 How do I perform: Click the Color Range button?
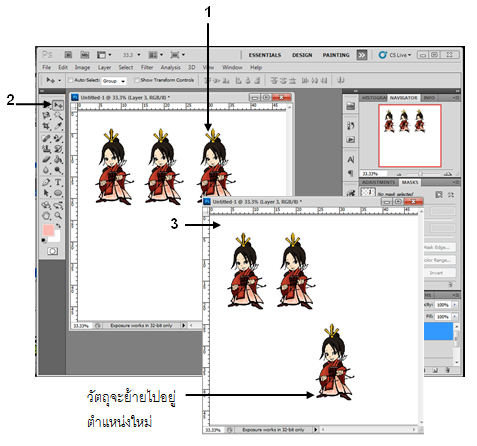(x=439, y=260)
